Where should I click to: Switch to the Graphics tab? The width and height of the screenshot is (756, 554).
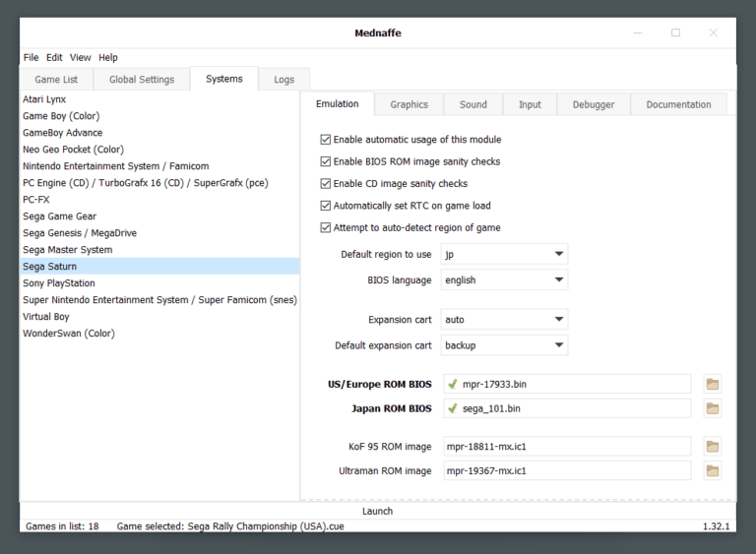tap(409, 104)
